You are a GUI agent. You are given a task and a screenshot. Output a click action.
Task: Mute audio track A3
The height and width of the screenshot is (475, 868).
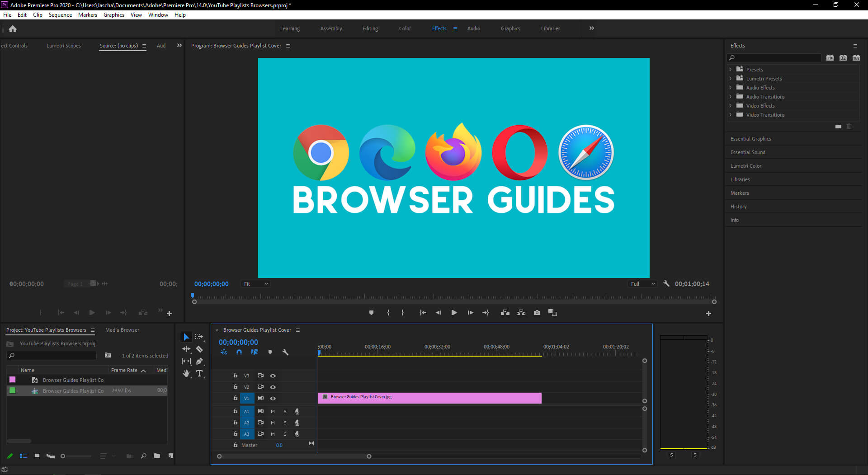[273, 434]
